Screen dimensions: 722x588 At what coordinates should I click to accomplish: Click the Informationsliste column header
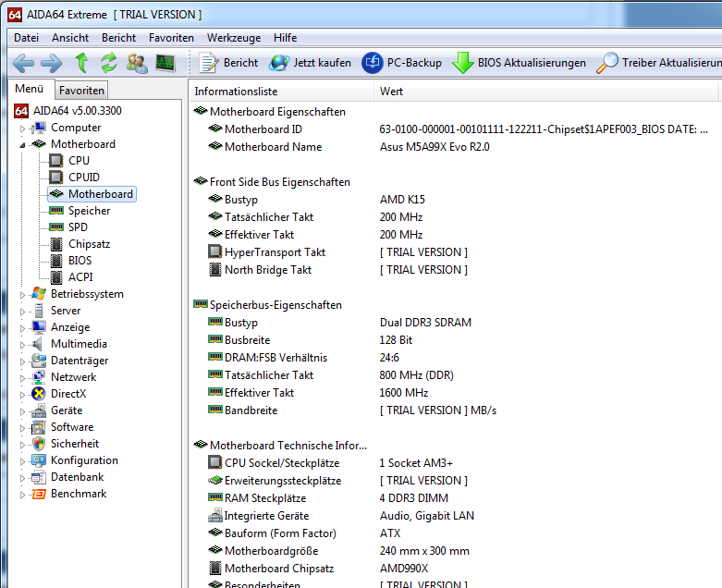point(281,92)
